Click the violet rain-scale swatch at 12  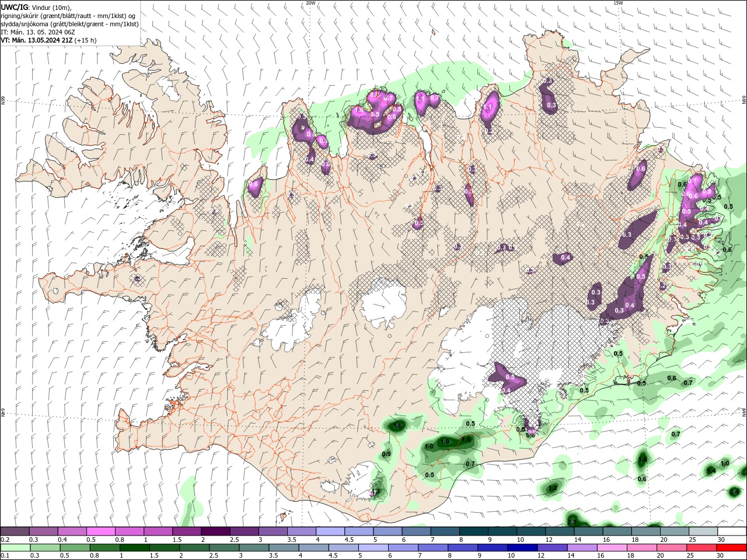click(x=552, y=548)
